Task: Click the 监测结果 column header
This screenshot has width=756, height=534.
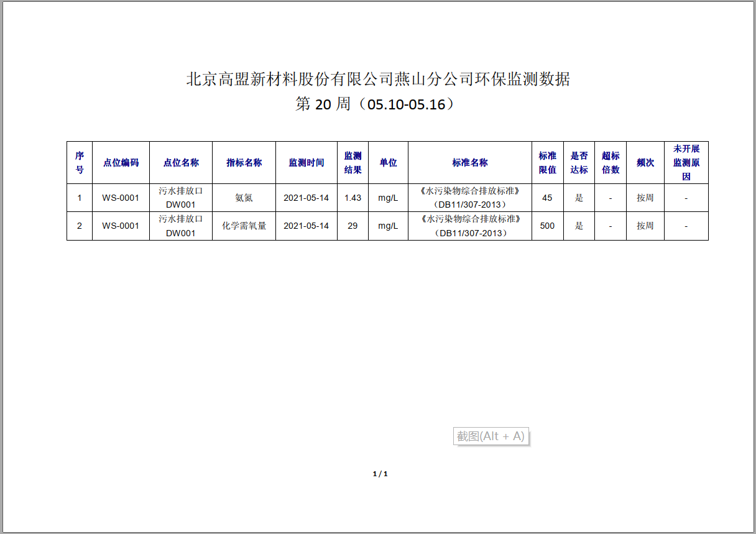Action: [x=353, y=162]
